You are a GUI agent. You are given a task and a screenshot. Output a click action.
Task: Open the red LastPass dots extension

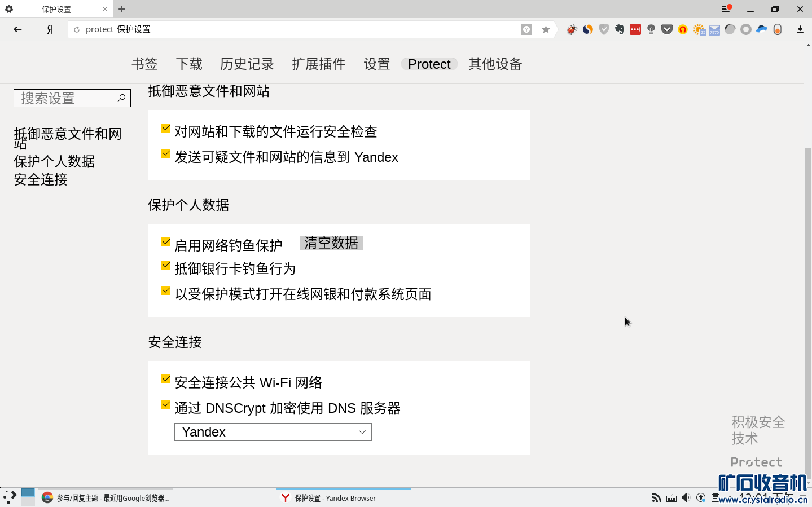click(635, 29)
